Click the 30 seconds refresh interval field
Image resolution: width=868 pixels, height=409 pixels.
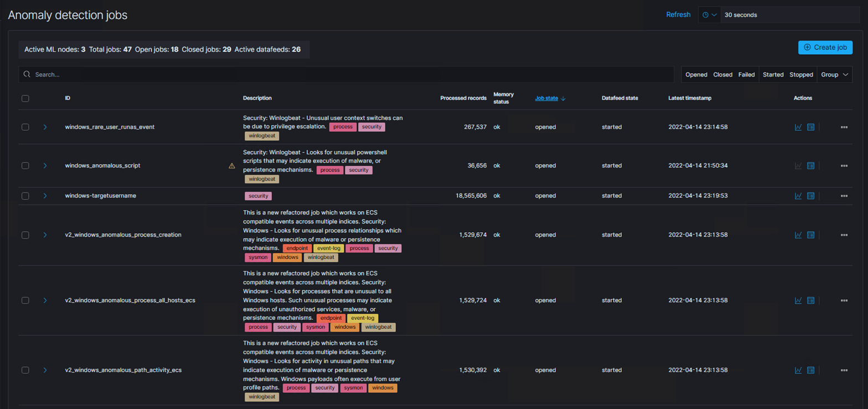click(790, 15)
